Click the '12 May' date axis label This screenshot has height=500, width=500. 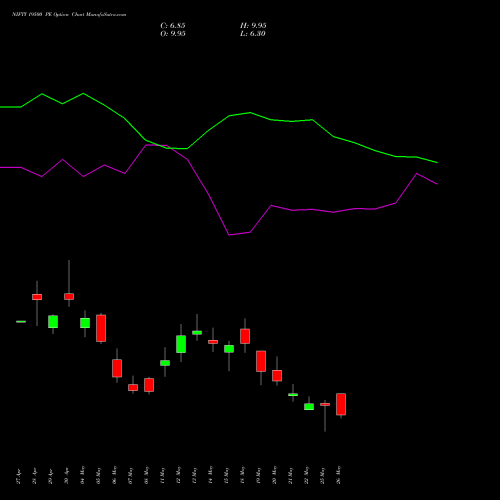179,475
